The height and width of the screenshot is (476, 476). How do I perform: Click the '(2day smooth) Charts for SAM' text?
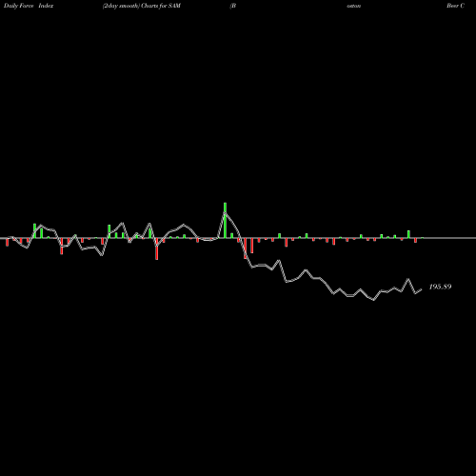pyautogui.click(x=142, y=6)
